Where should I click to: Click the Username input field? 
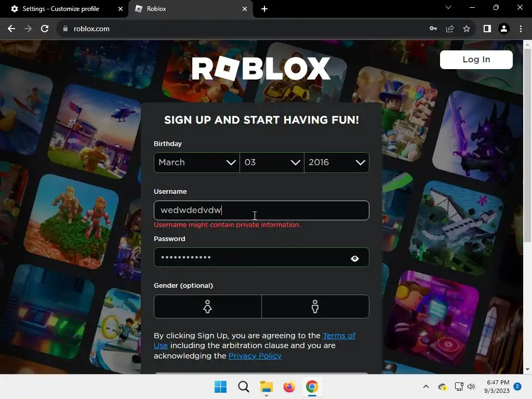click(x=261, y=210)
